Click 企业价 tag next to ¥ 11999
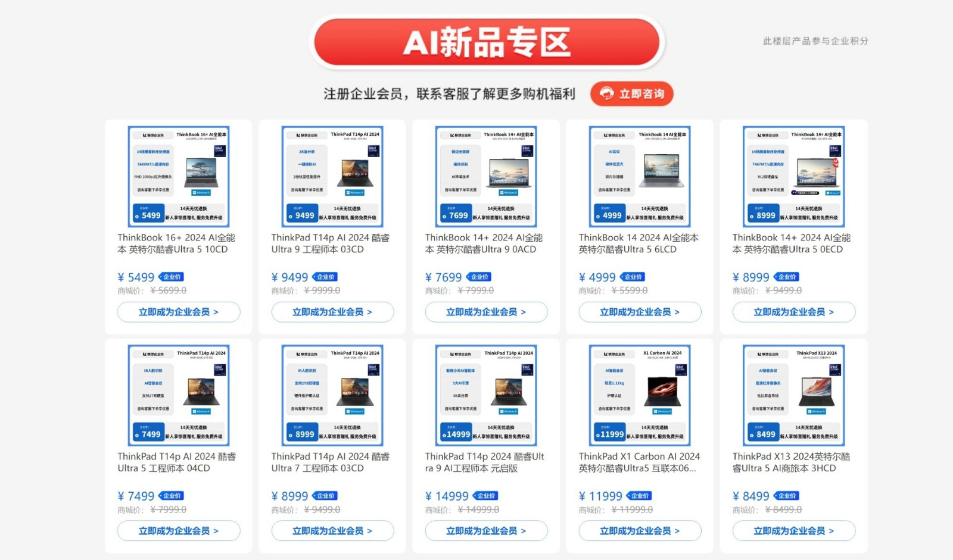The width and height of the screenshot is (953, 560). (x=639, y=496)
